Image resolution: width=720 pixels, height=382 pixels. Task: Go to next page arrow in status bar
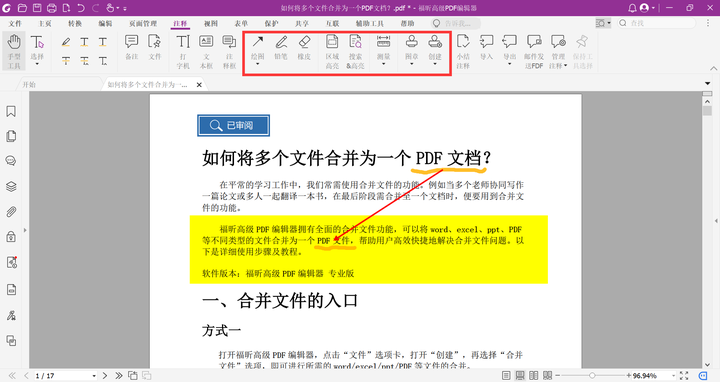coord(105,376)
